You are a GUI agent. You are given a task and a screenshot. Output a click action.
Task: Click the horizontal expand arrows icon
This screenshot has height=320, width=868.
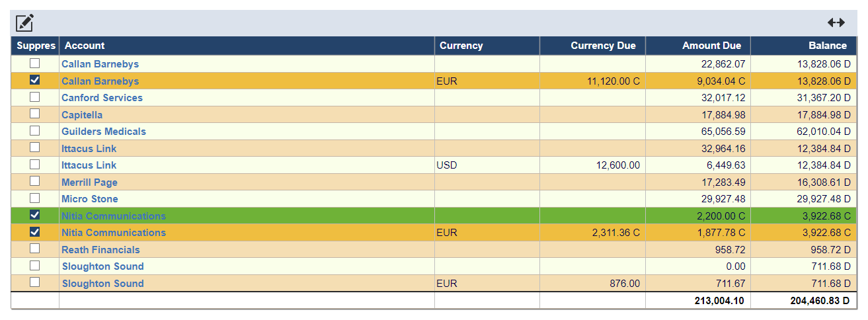click(x=836, y=22)
